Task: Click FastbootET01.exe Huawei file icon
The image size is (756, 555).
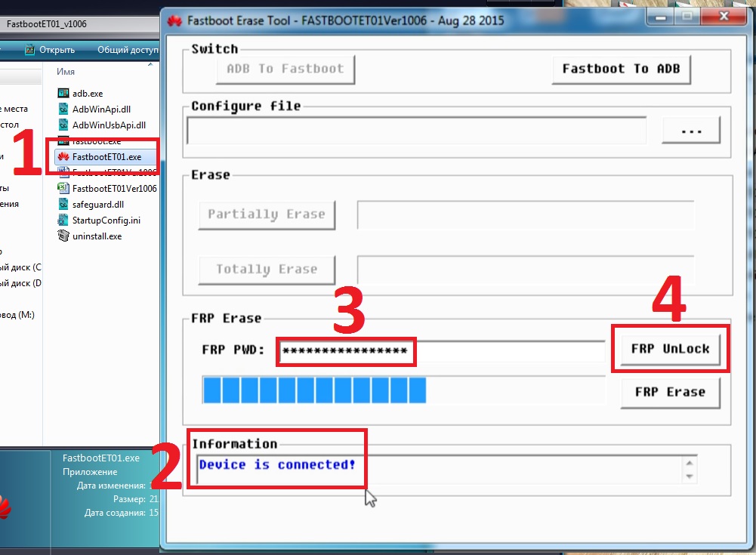Action: (x=63, y=156)
